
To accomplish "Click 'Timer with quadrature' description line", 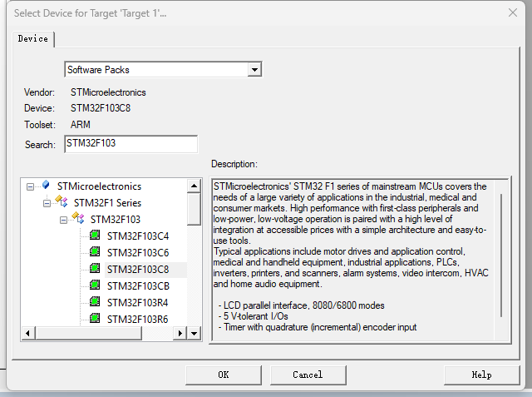I will click(318, 327).
